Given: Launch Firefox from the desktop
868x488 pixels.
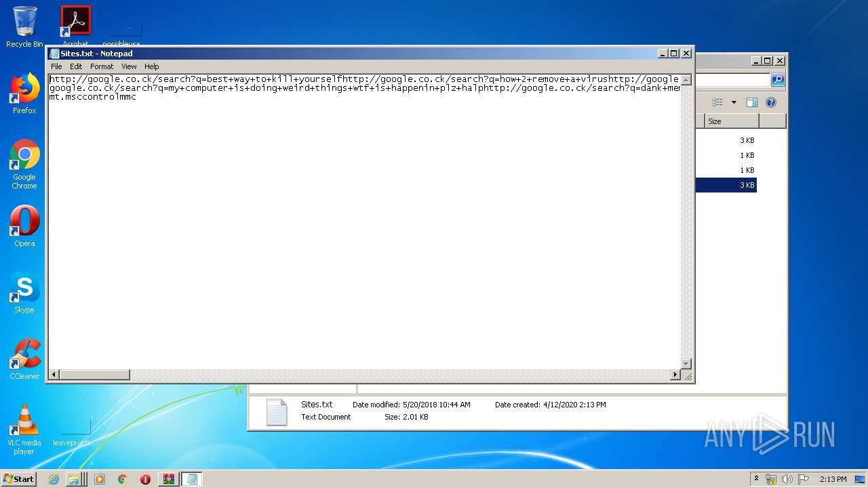Looking at the screenshot, I should tap(24, 94).
